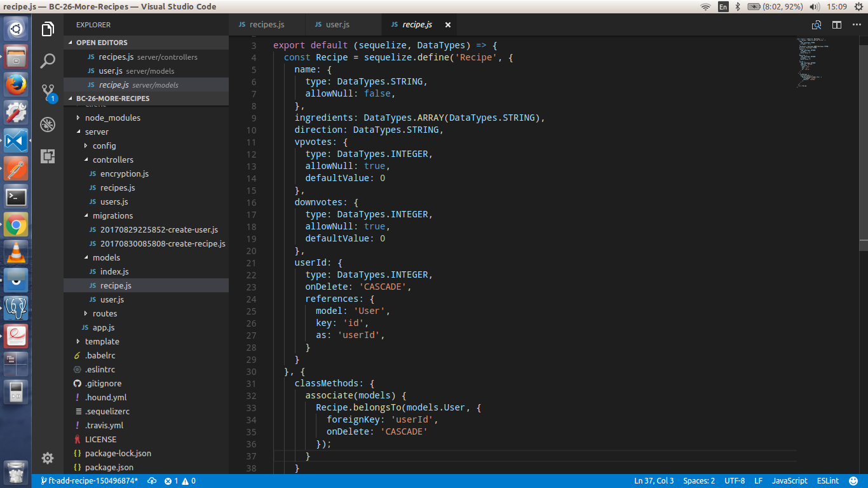Click the ft-add-recipe branch name in status bar
Image resolution: width=868 pixels, height=488 pixels.
(x=93, y=481)
